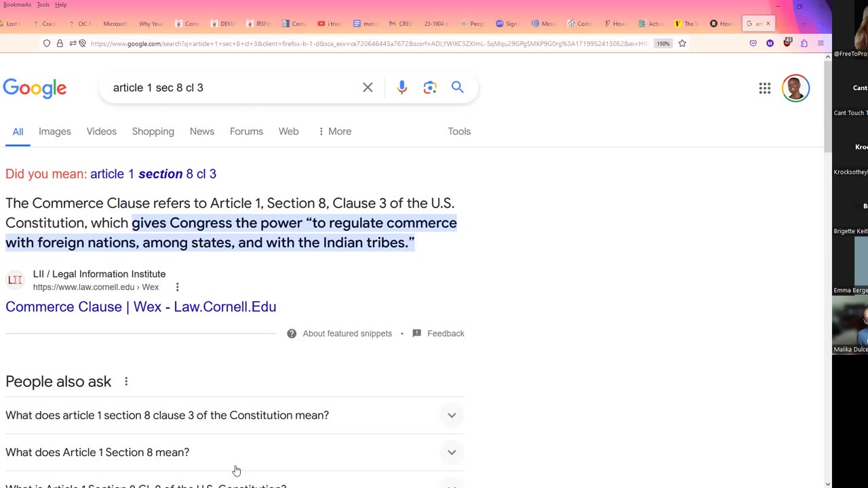Click the suggested 'article 1 section 8 cl 3' link
The height and width of the screenshot is (488, 868).
[x=153, y=174]
